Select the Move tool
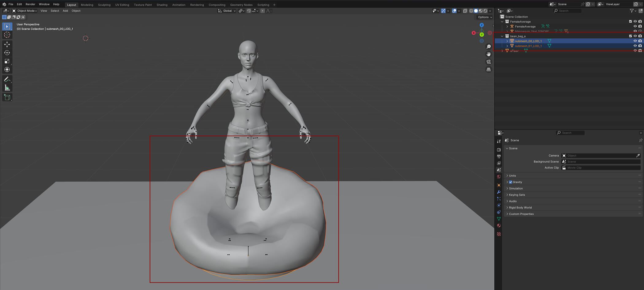Screen dimensions: 644x290 point(7,44)
